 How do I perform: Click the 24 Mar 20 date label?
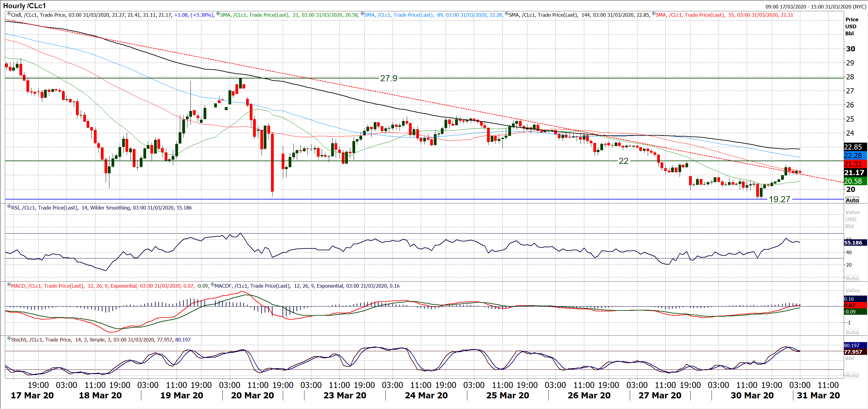pyautogui.click(x=426, y=396)
